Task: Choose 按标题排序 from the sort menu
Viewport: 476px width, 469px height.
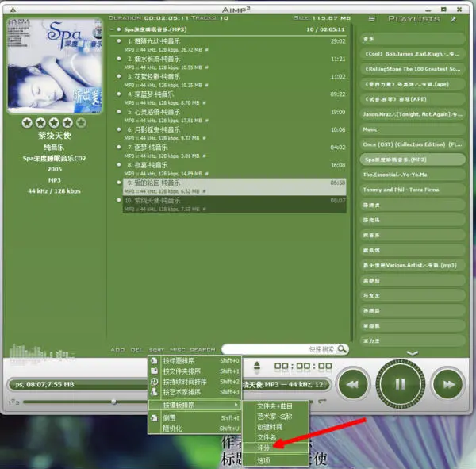Action: 194,361
